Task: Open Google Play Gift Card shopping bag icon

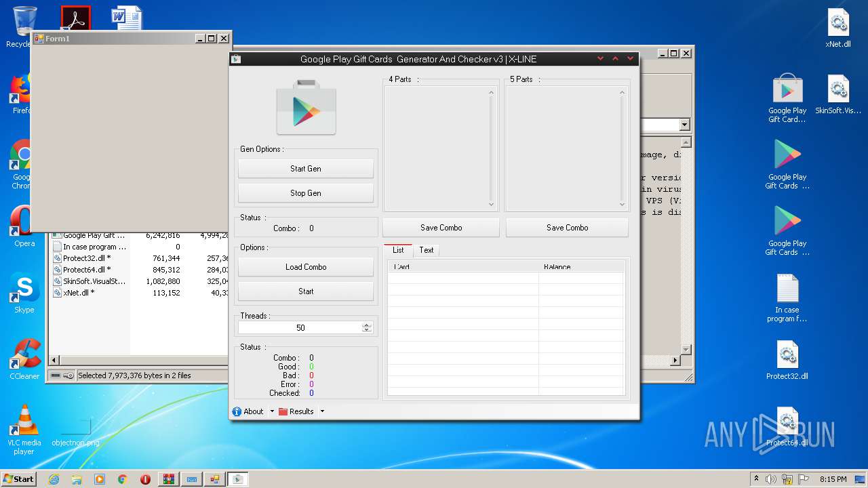Action: click(787, 98)
